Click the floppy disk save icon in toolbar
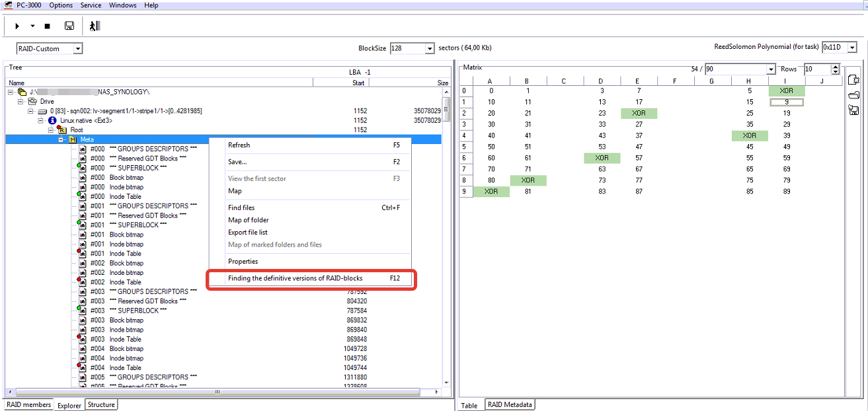The width and height of the screenshot is (868, 411). coord(69,26)
